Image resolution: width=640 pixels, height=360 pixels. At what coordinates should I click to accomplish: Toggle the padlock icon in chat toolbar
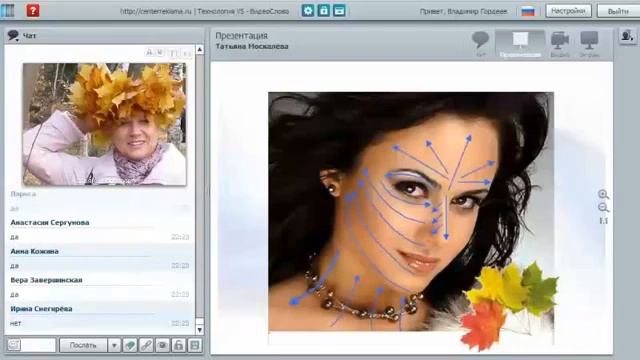click(178, 345)
